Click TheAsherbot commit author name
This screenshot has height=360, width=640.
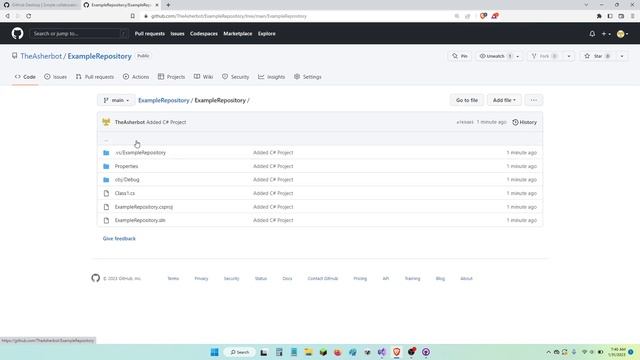coord(130,122)
